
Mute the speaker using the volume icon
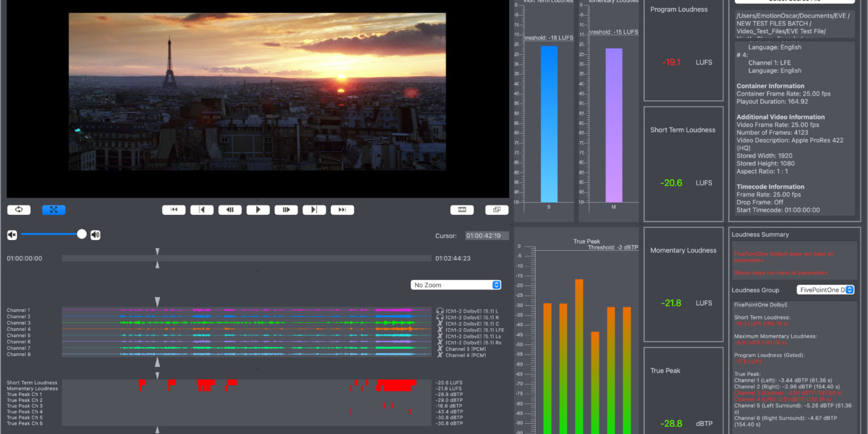(x=11, y=235)
